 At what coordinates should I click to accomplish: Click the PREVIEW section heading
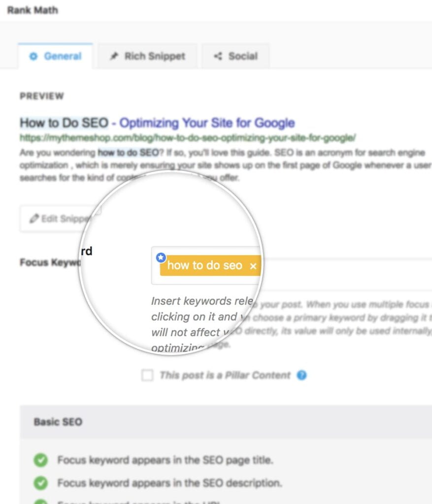click(x=42, y=96)
